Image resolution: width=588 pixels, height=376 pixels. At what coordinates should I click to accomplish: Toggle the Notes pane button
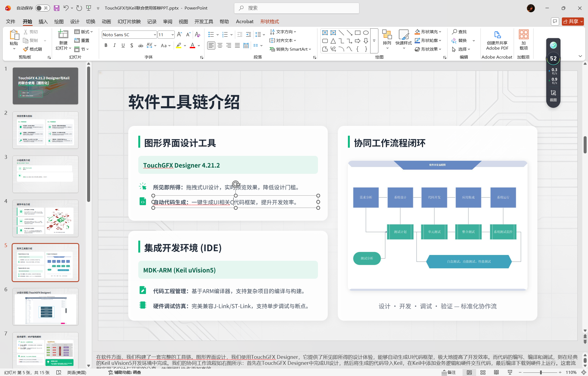[x=449, y=372]
